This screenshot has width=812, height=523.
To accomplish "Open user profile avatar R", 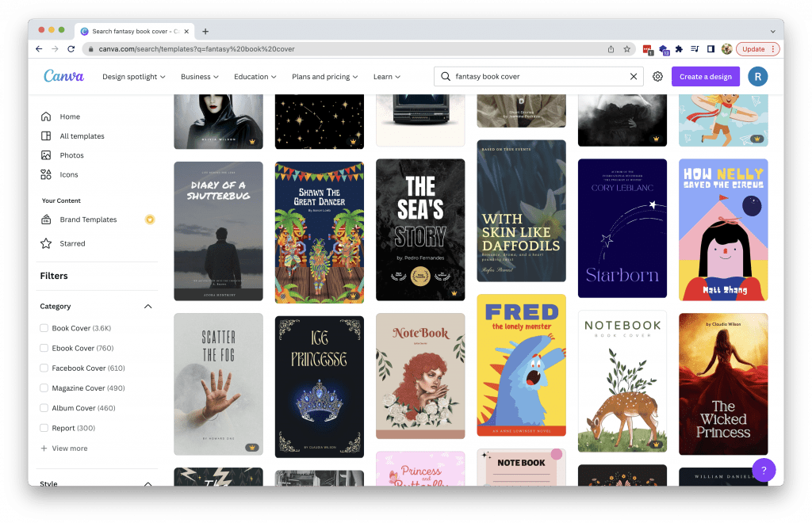I will click(757, 77).
